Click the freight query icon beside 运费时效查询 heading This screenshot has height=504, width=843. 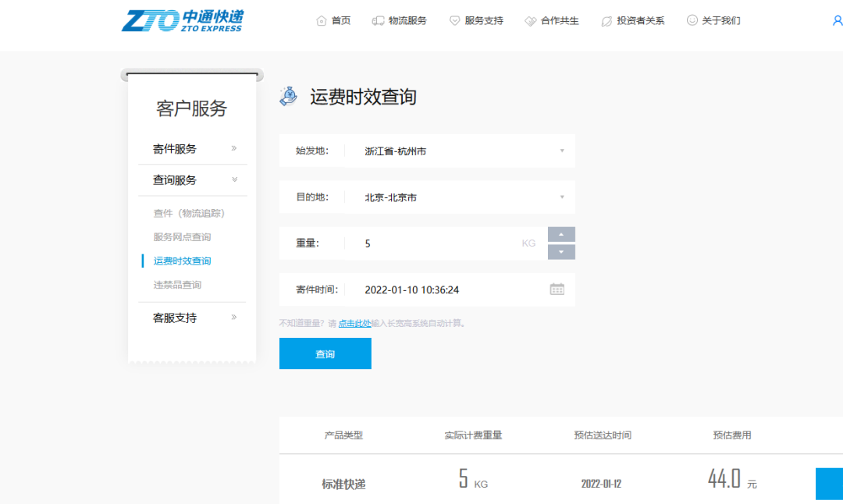(x=289, y=96)
